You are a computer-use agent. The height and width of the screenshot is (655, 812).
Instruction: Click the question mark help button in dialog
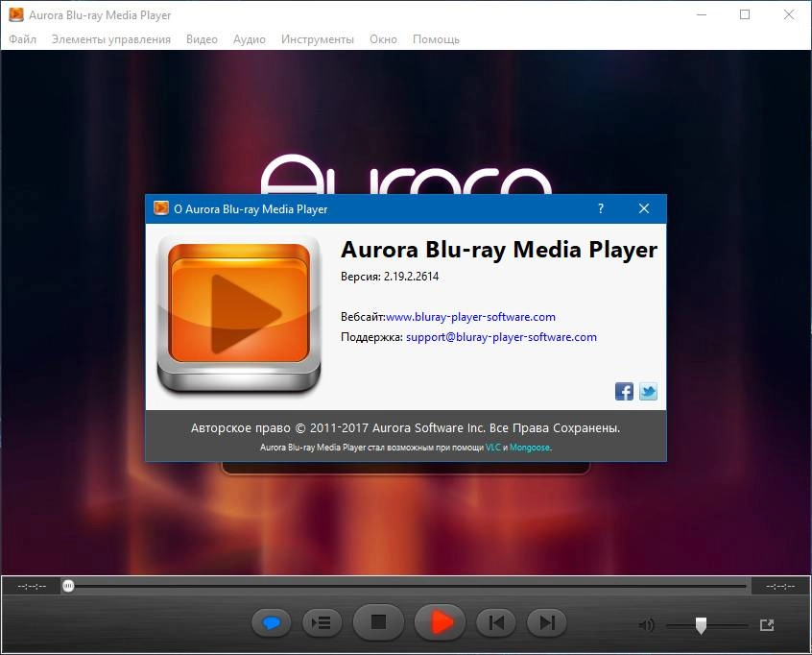[601, 208]
